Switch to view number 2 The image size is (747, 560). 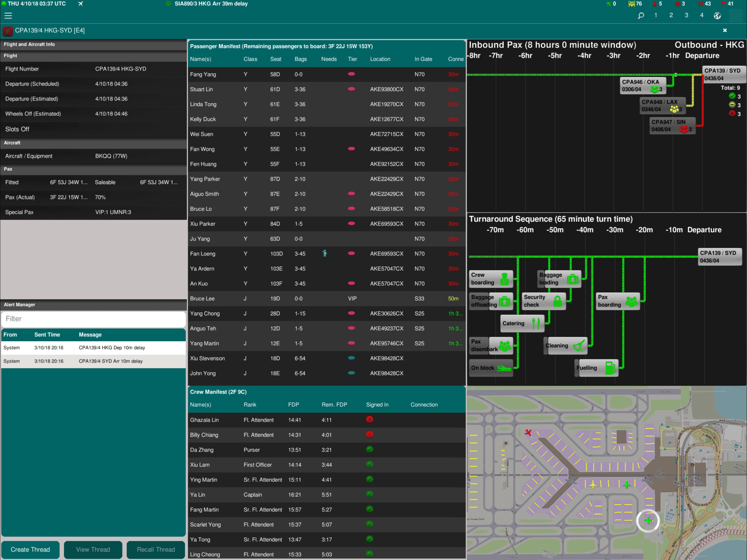pos(671,15)
